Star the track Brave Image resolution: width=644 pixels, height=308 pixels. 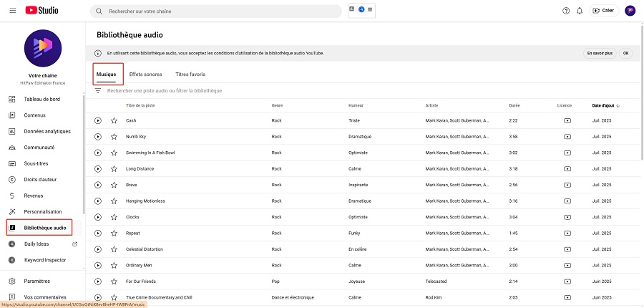pos(114,185)
